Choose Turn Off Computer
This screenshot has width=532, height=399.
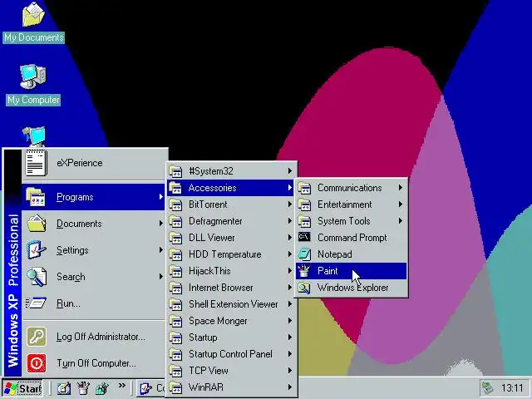coord(94,363)
